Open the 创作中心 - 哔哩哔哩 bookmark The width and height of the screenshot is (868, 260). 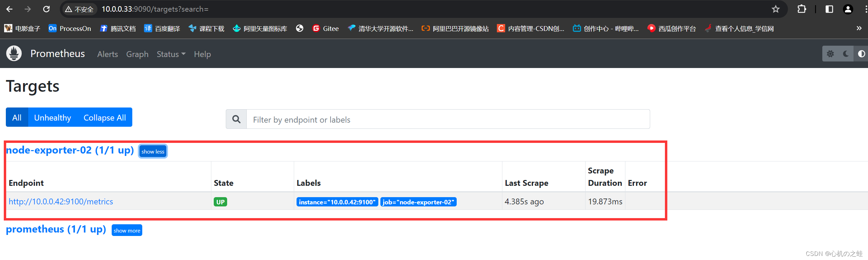pos(606,29)
